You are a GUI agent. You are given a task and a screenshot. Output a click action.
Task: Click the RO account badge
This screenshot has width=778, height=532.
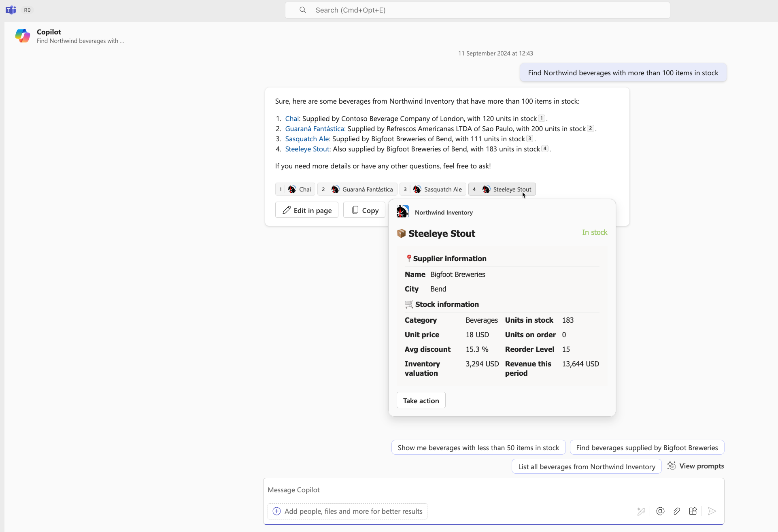[x=27, y=10]
